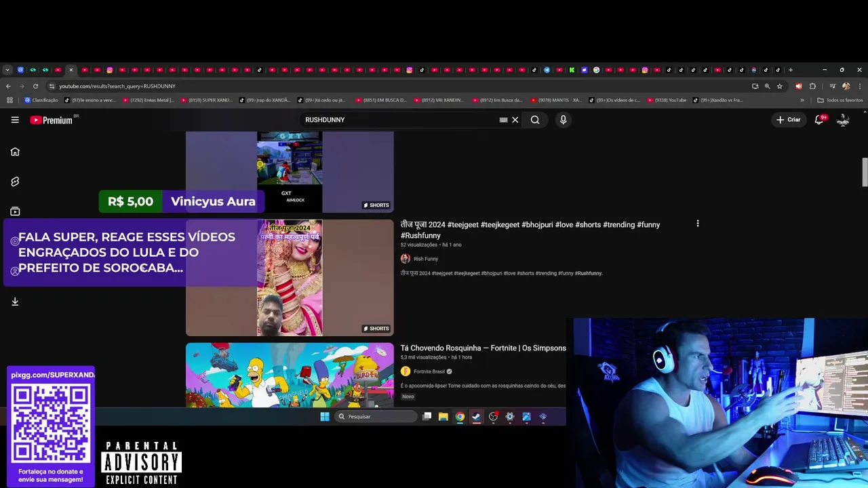Reload the current page
Image resolution: width=868 pixels, height=488 pixels.
(x=35, y=86)
